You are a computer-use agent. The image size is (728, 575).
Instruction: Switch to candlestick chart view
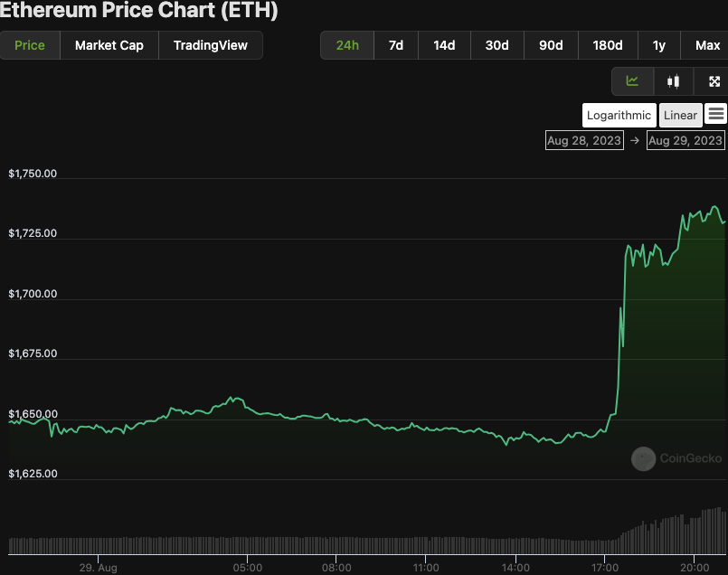coord(672,81)
